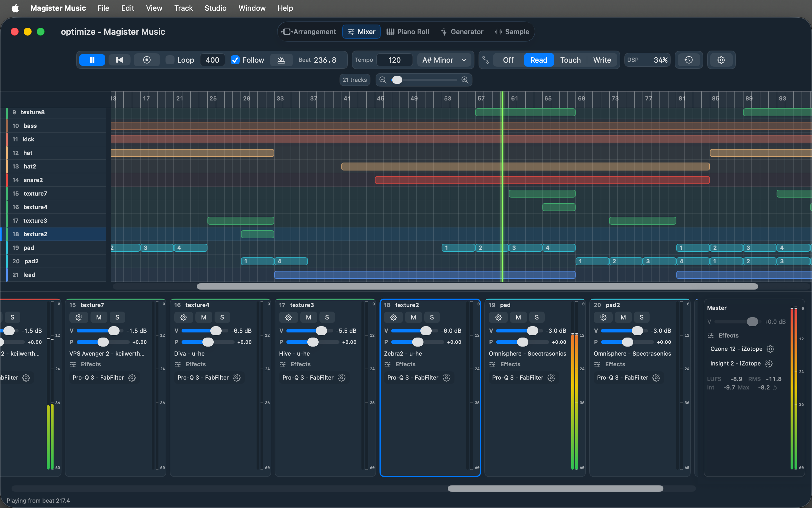Set automation mode to Touch
812x508 pixels.
(x=570, y=60)
